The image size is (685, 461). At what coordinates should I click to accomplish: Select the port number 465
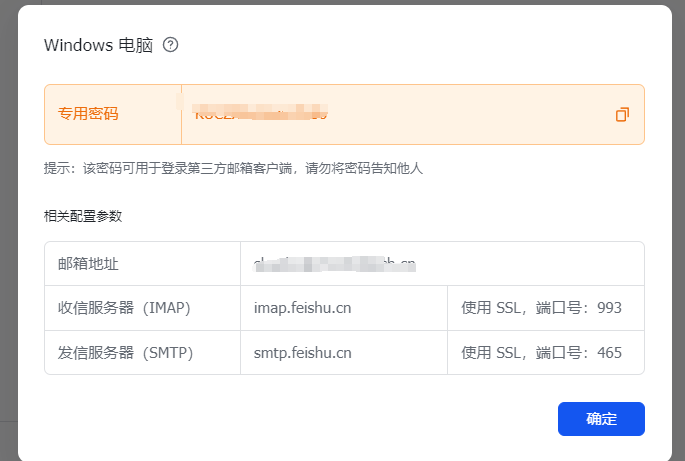609,353
